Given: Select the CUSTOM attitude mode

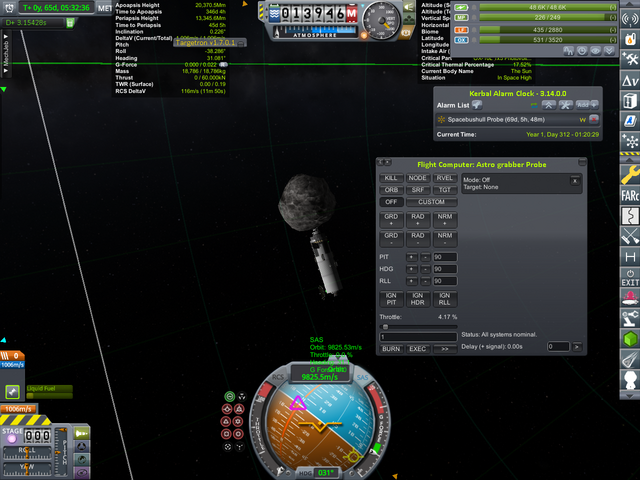Looking at the screenshot, I should click(432, 201).
